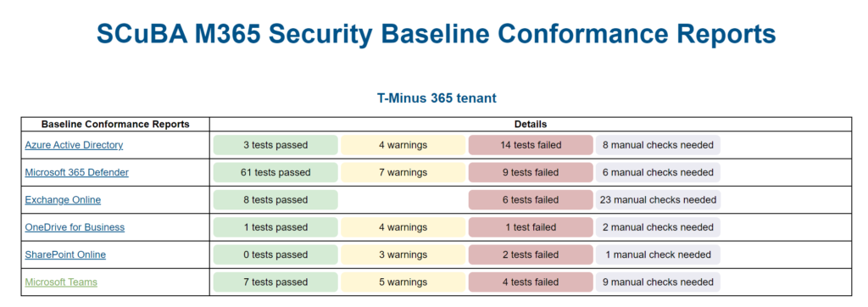Open the Exchange Online report link
The height and width of the screenshot is (307, 868).
coord(63,200)
